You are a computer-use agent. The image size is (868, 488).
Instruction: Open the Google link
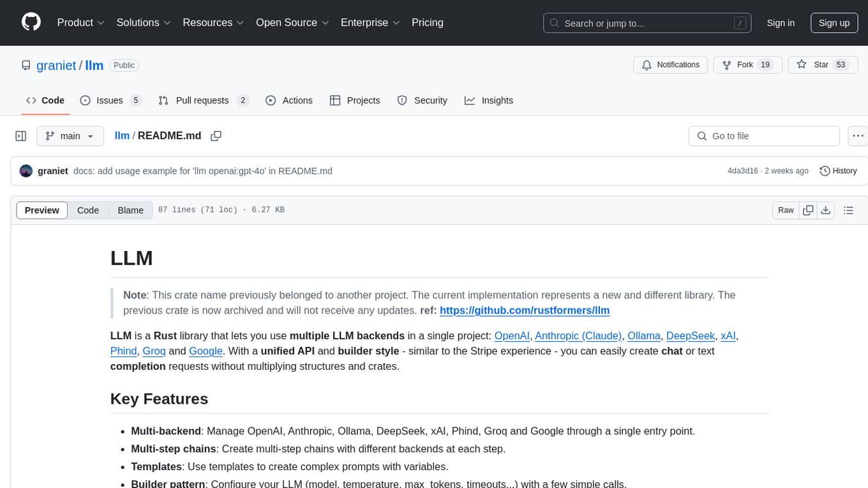tap(206, 351)
